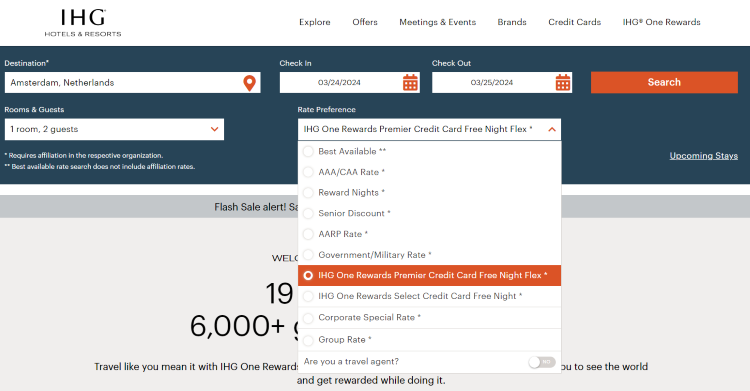The height and width of the screenshot is (391, 750).
Task: Choose the Select Credit Card Free Night option
Action: (429, 296)
